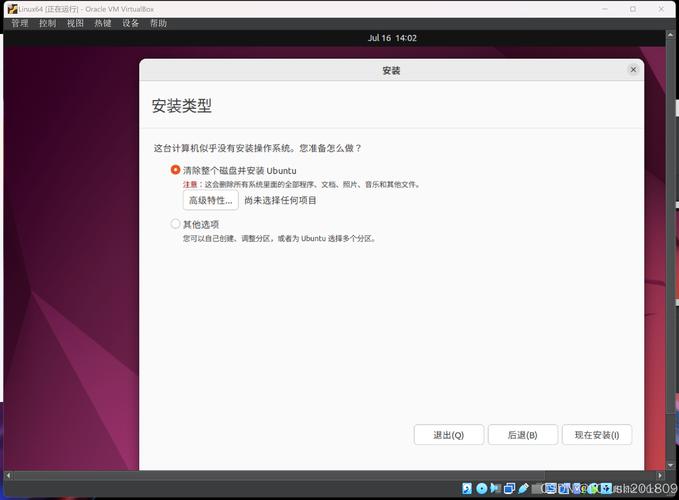Viewport: 679px width, 500px height.
Task: Open the 设备 menu
Action: pyautogui.click(x=130, y=23)
